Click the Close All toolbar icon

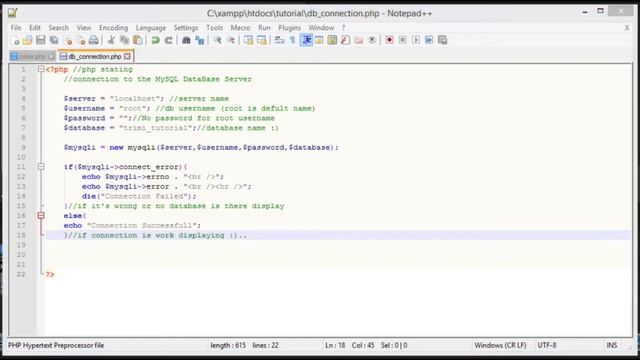coord(81,40)
